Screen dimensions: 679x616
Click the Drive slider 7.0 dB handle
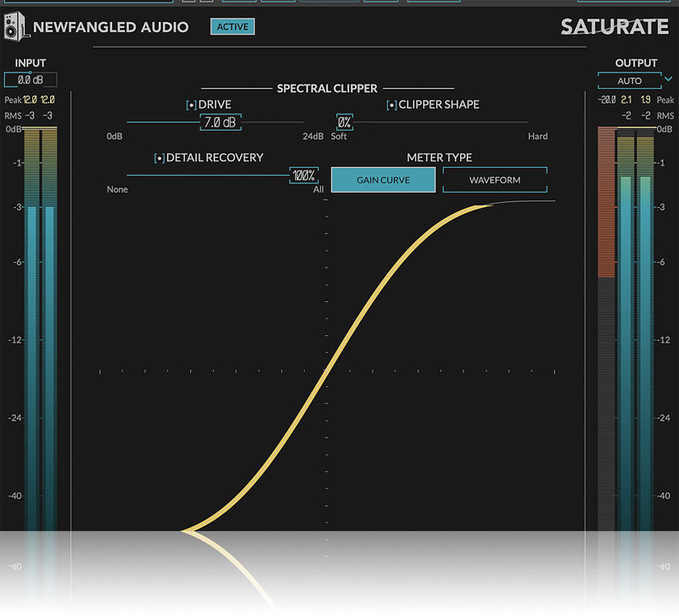[221, 123]
